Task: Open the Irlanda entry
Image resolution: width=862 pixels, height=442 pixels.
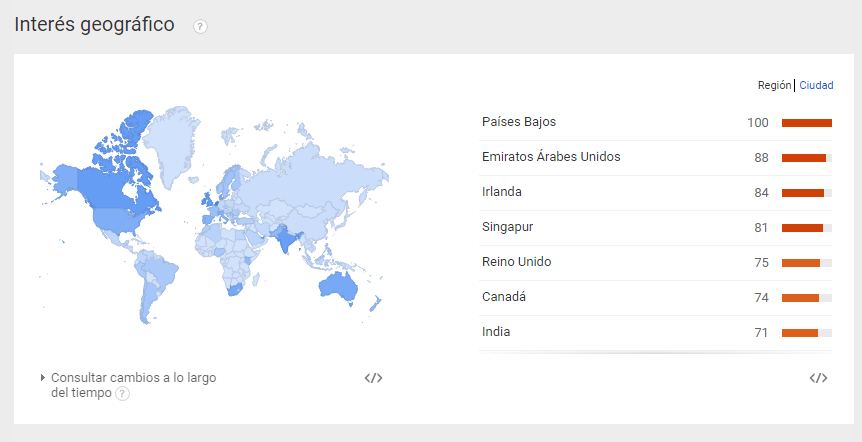Action: 502,192
